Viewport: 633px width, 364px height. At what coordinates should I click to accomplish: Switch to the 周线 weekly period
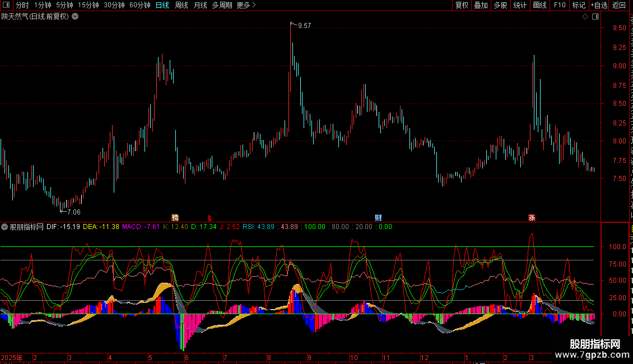[x=181, y=5]
